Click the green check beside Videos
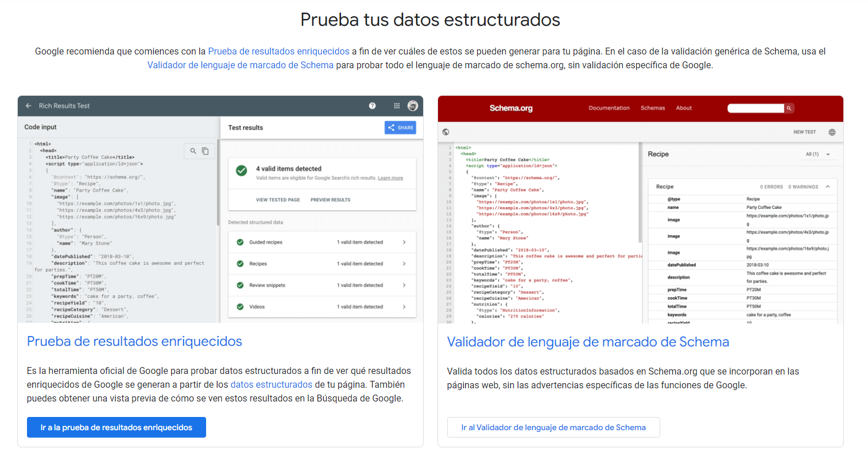Image resolution: width=868 pixels, height=464 pixels. [240, 307]
